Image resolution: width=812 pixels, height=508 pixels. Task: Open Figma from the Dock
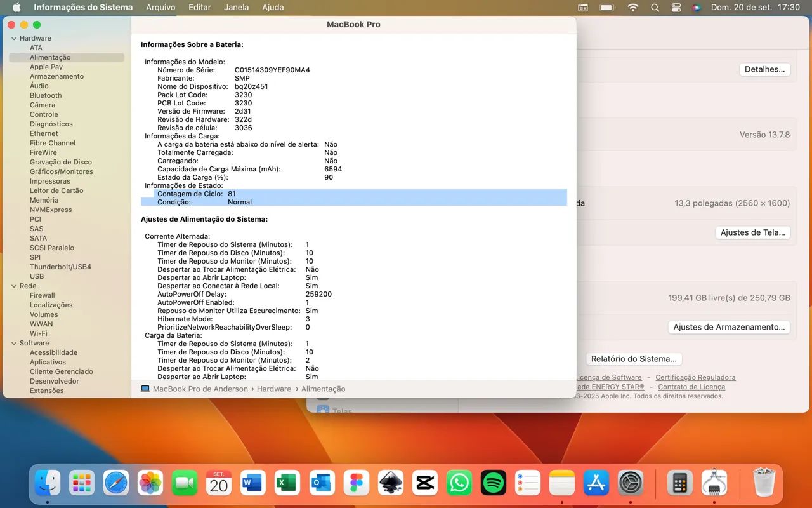click(x=356, y=483)
